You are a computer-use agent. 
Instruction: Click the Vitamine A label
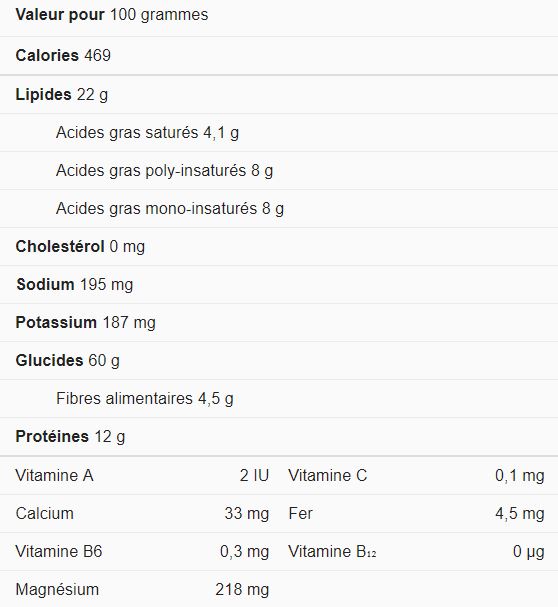54,475
